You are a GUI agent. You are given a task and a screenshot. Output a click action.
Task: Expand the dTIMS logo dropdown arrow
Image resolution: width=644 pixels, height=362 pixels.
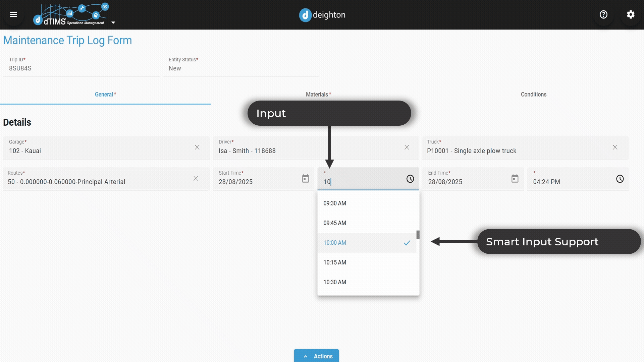113,23
